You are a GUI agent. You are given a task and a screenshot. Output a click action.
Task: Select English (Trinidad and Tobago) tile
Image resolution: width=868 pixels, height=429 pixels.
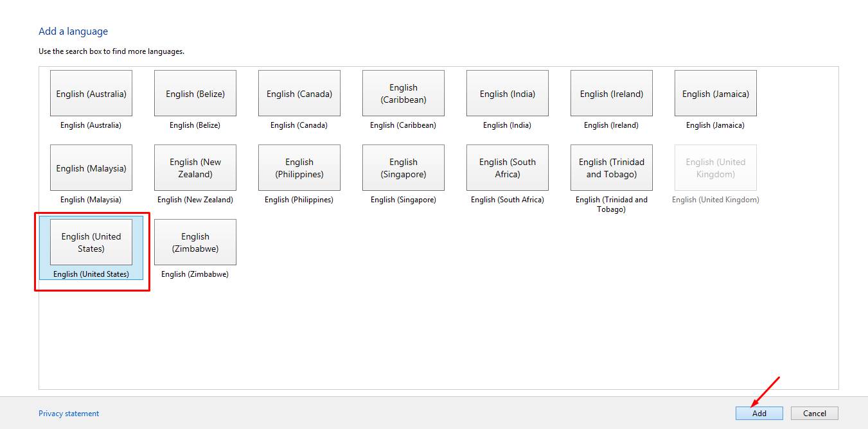(612, 168)
